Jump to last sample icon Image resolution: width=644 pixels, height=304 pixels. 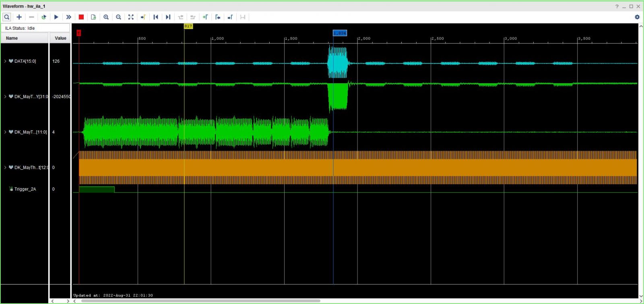168,17
